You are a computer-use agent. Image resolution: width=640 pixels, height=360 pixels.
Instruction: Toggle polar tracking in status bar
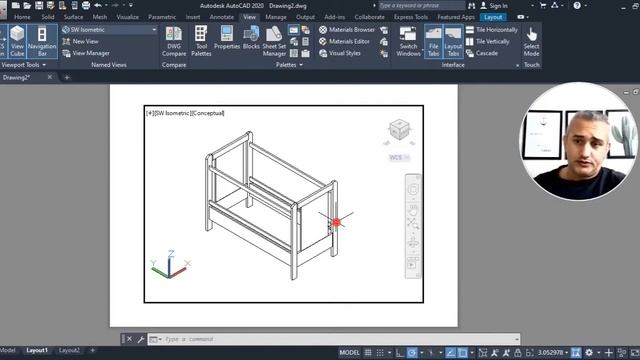pos(412,353)
